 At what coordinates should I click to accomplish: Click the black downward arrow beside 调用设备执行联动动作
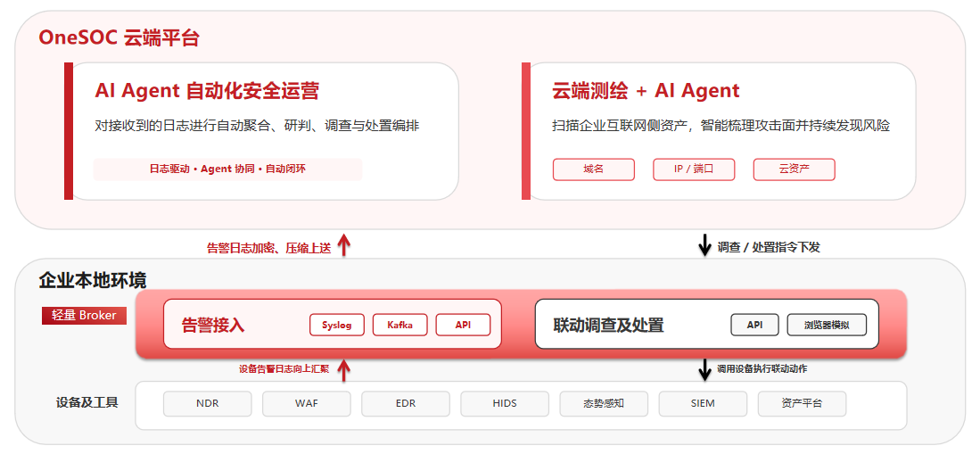704,369
